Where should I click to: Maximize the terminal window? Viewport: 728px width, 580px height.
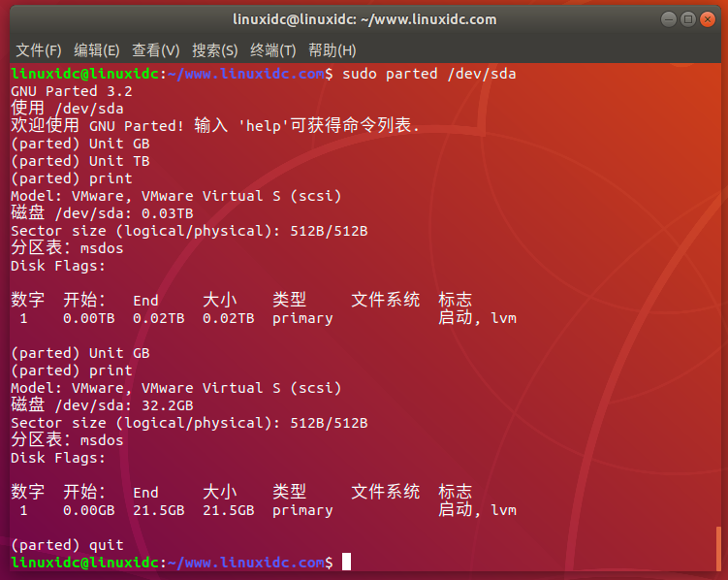pyautogui.click(x=688, y=19)
